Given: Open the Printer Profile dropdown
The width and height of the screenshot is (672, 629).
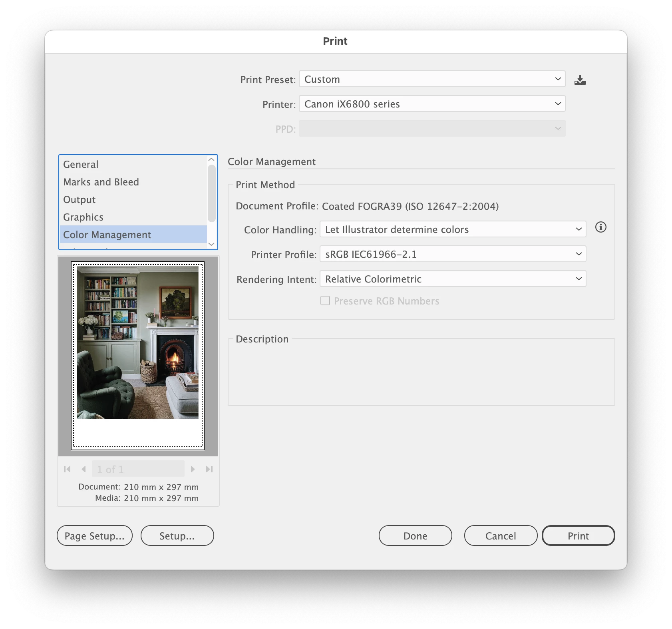Looking at the screenshot, I should tap(453, 254).
